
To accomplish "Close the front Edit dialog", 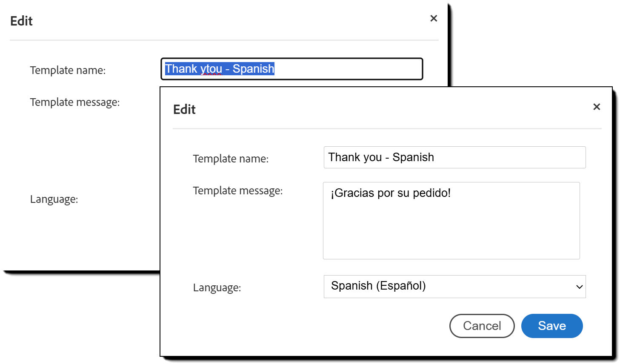I will [597, 107].
